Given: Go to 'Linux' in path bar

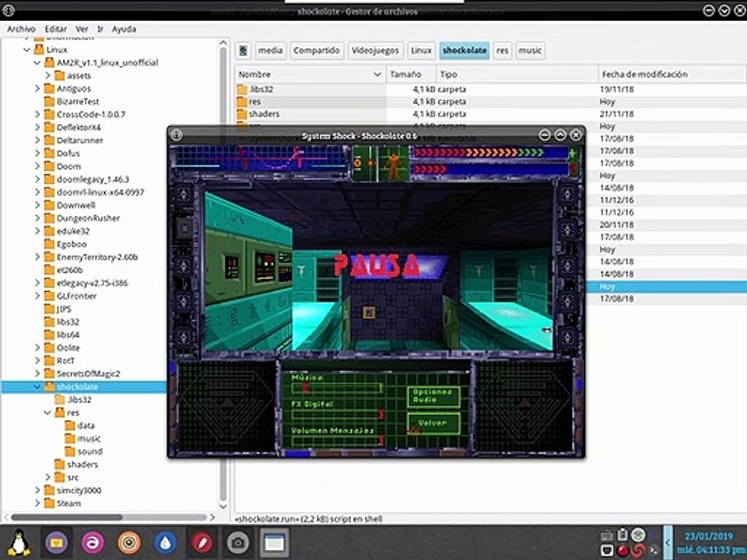Looking at the screenshot, I should coord(421,51).
